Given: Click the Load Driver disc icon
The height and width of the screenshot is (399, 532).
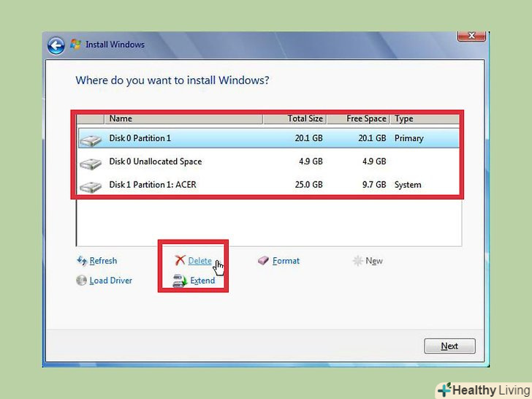Looking at the screenshot, I should [x=81, y=281].
